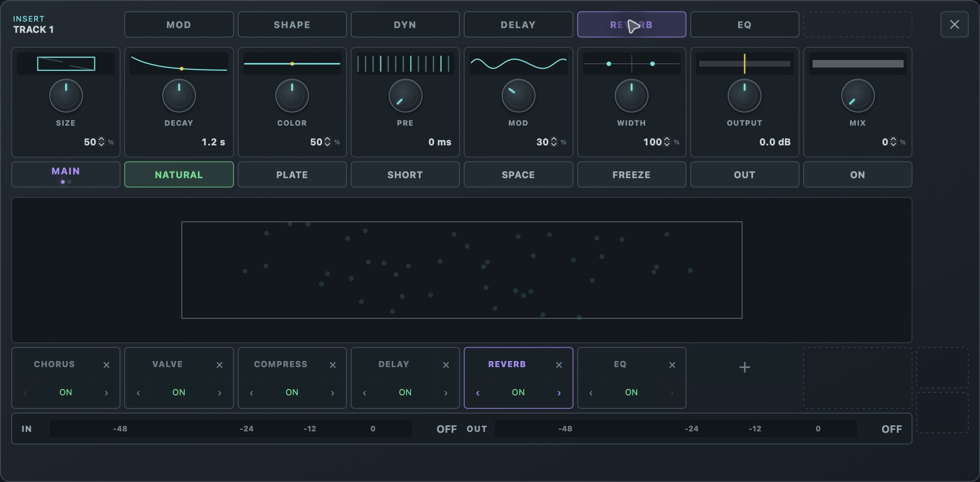Switch to the DYN tab

click(x=405, y=24)
